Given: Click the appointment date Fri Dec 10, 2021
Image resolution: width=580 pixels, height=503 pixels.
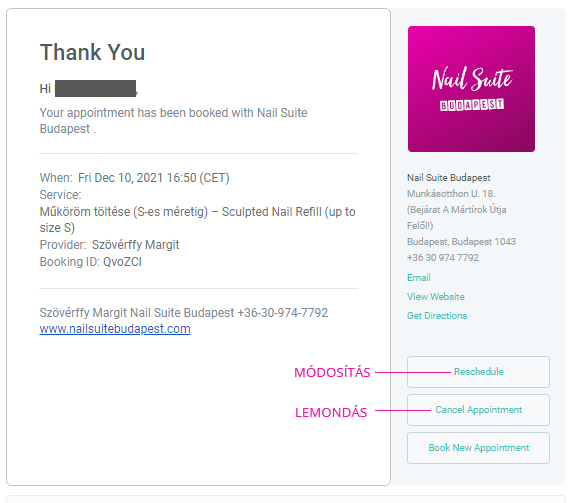Looking at the screenshot, I should click(120, 178).
